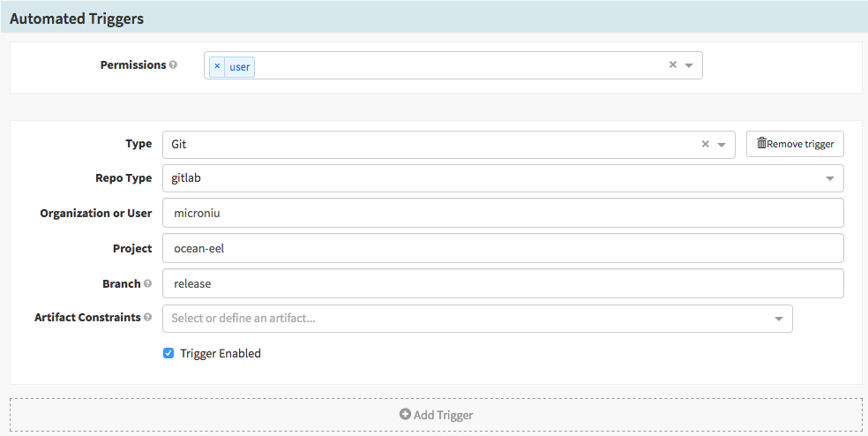Expand the Artifact Constraints dropdown
The image size is (868, 436).
pos(779,319)
